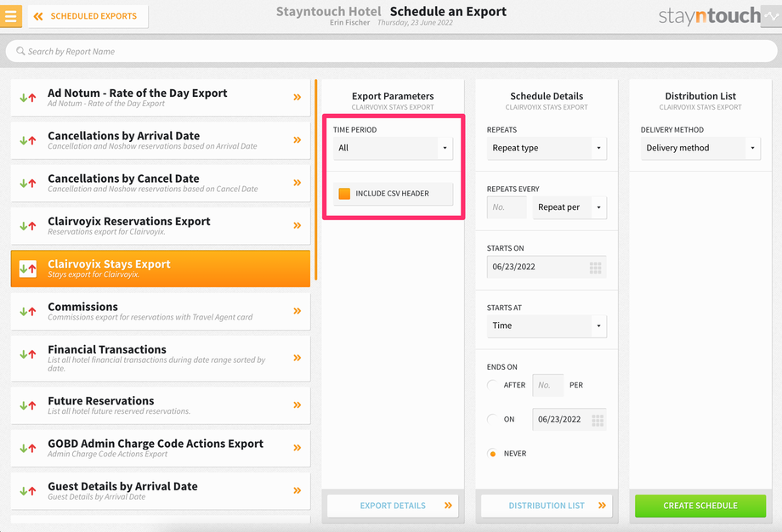This screenshot has width=782, height=532.
Task: Click the Create Schedule button
Action: [x=700, y=506]
